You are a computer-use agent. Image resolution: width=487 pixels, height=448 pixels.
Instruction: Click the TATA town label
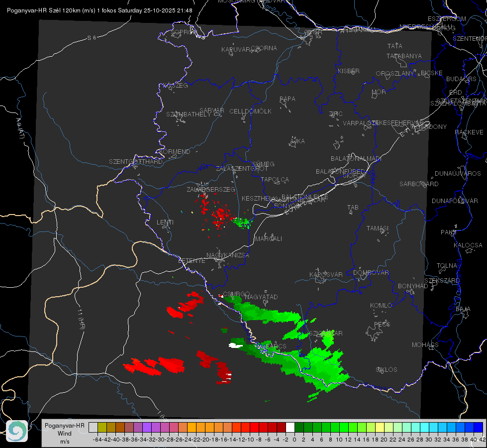(395, 46)
